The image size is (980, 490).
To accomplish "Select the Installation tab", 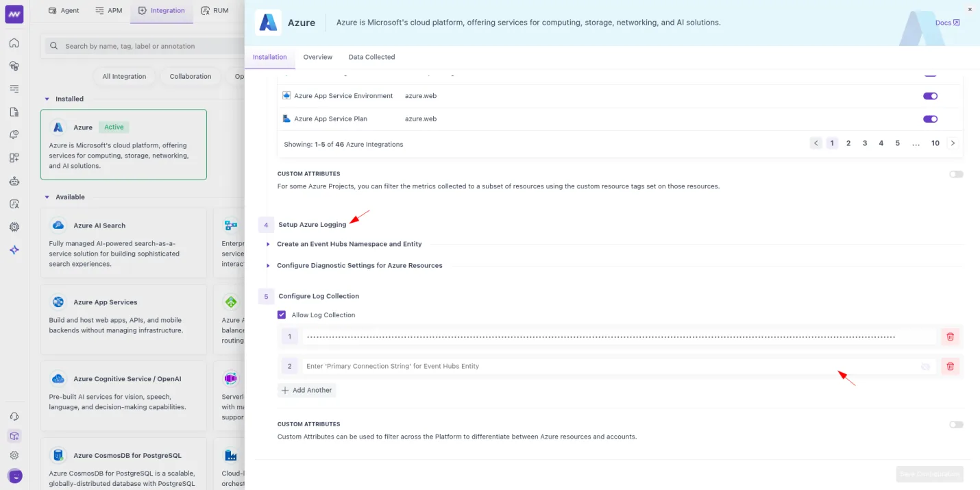I will coord(270,57).
